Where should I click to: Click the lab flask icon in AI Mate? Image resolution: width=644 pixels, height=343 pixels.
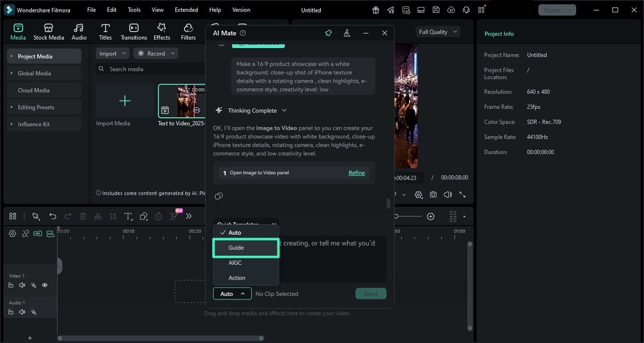point(347,33)
